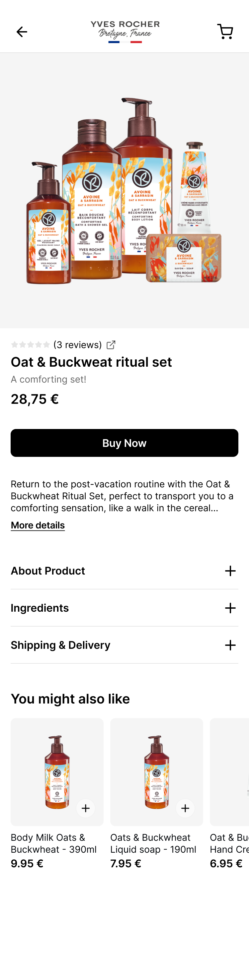Add Body Milk Oats & Buckwheat via plus icon
This screenshot has height=980, width=249.
pos(86,808)
